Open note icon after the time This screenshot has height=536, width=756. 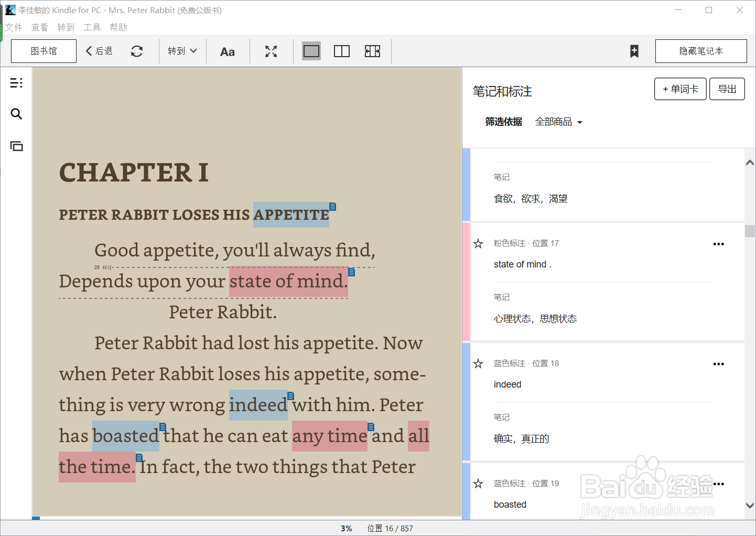[x=139, y=458]
